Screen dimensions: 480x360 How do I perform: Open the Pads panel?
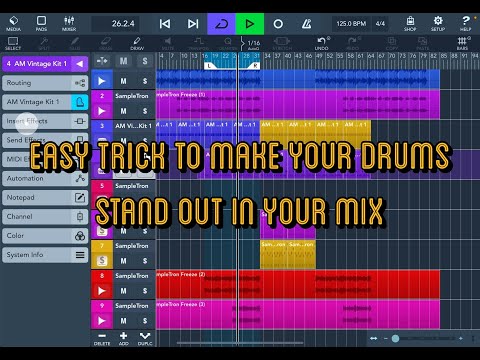(41, 24)
